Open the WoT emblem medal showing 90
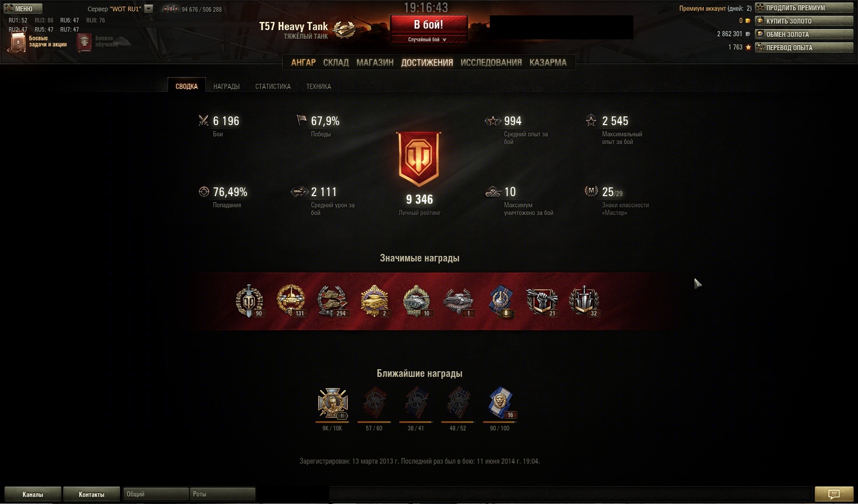The image size is (858, 504). 249,301
